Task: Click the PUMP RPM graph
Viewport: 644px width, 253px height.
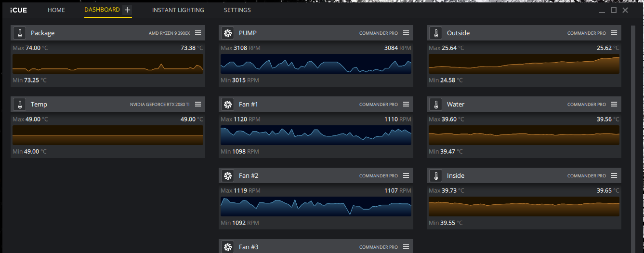Action: click(316, 64)
